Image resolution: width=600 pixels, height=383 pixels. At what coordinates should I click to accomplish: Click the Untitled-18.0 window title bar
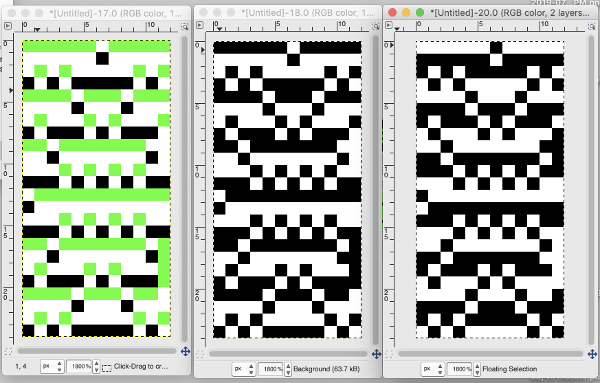tap(288, 13)
